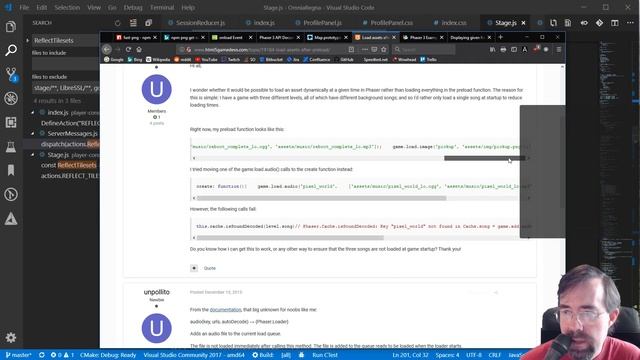Click Run CTest in the status bar
Image resolution: width=640 pixels, height=360 pixels.
pyautogui.click(x=325, y=355)
